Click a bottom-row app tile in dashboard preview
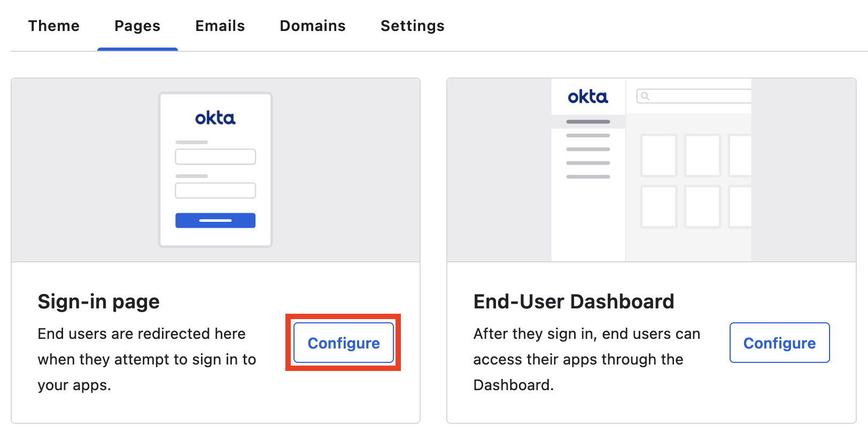Screen dimensions: 868x434 (658, 207)
